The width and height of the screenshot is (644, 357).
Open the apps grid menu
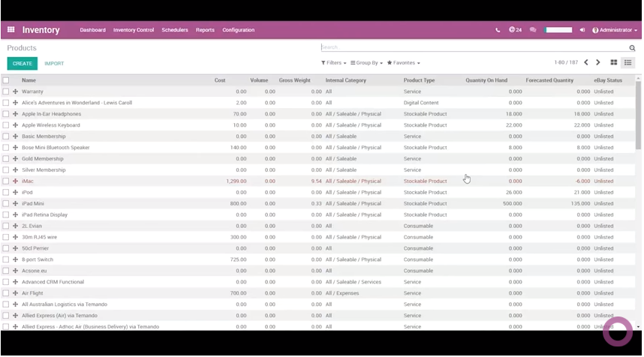(x=11, y=30)
